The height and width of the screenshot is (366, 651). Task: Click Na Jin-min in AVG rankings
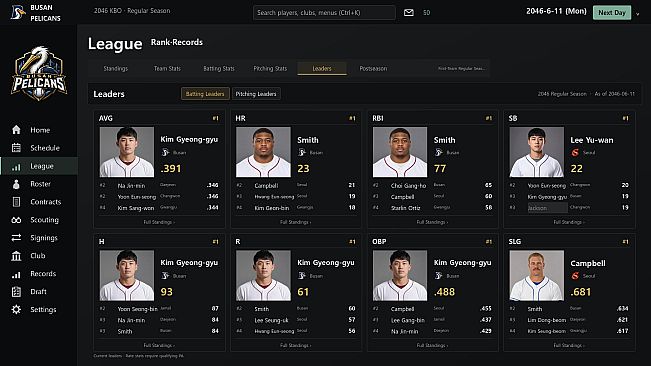click(131, 185)
